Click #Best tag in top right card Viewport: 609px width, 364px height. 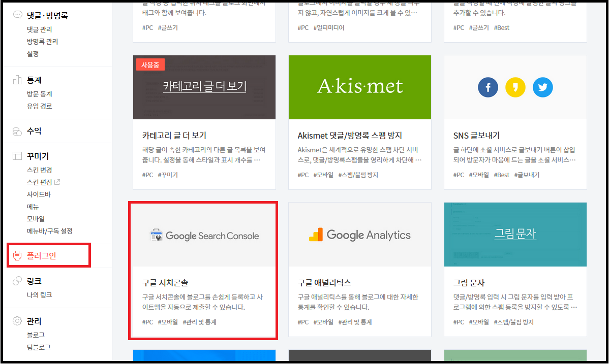coord(501,27)
